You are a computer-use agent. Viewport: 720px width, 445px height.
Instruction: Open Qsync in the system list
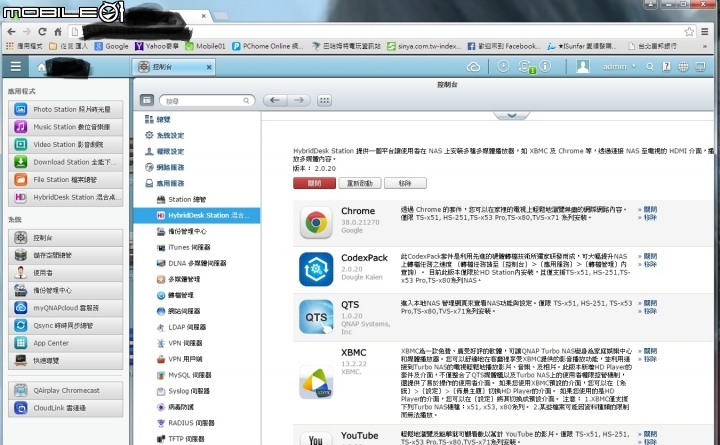click(66, 326)
